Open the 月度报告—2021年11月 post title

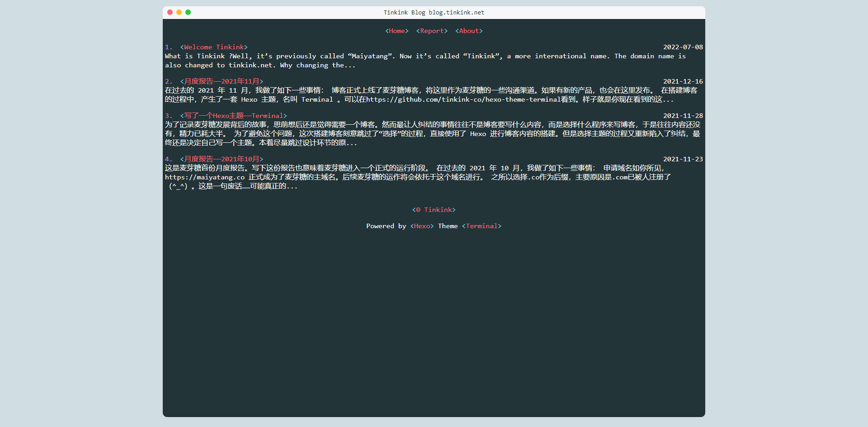[222, 81]
